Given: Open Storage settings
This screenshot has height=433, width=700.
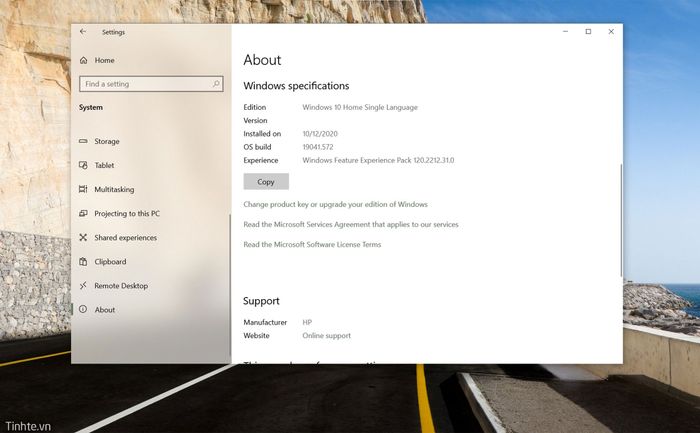Looking at the screenshot, I should pos(150,141).
